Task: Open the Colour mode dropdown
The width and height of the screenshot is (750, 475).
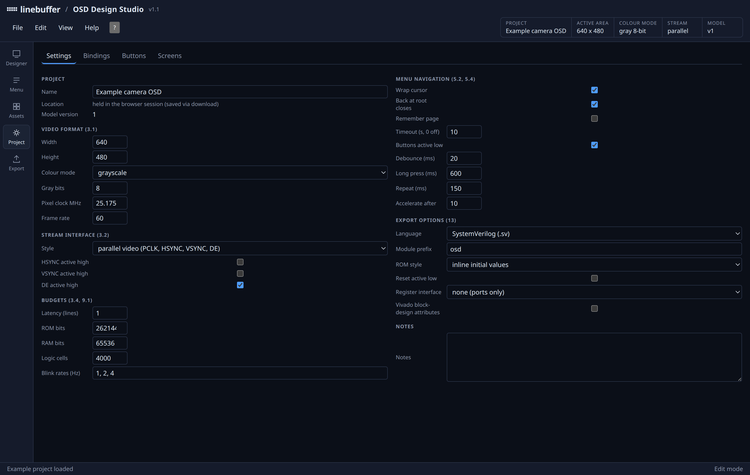Action: (x=240, y=173)
